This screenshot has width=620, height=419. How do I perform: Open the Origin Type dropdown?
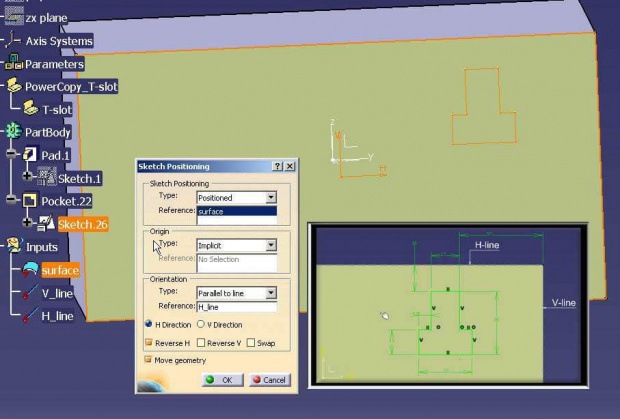[270, 245]
